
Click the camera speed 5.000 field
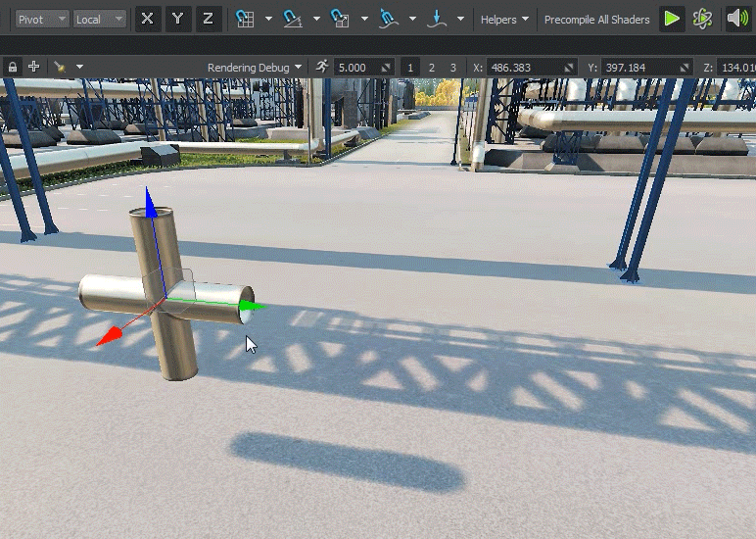click(356, 68)
